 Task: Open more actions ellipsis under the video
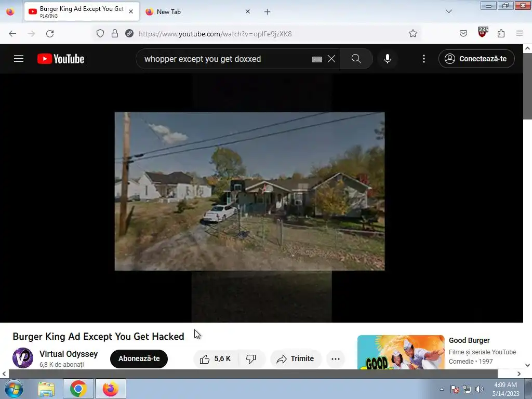coord(336,358)
